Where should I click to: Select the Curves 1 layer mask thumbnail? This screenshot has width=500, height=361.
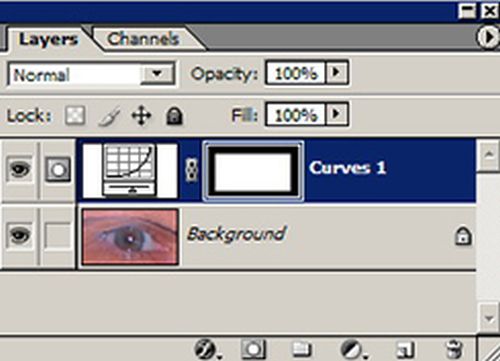coord(254,170)
